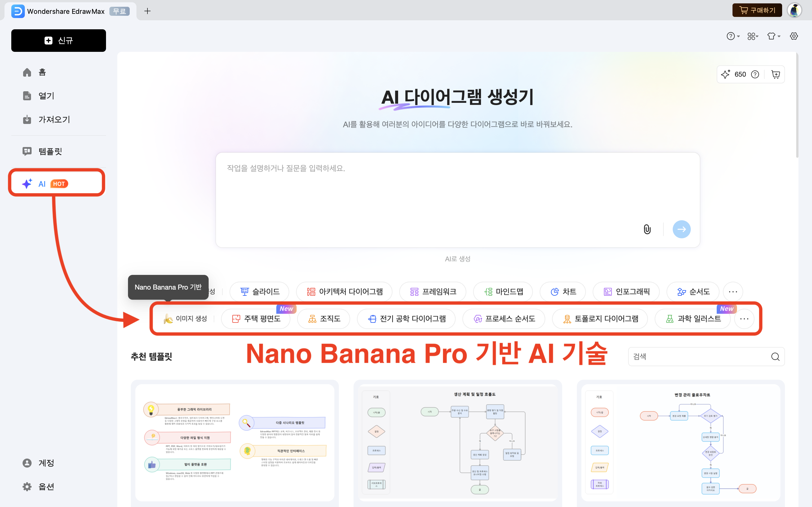The height and width of the screenshot is (507, 812).
Task: Expand the apps grid dropdown menu
Action: (x=753, y=36)
